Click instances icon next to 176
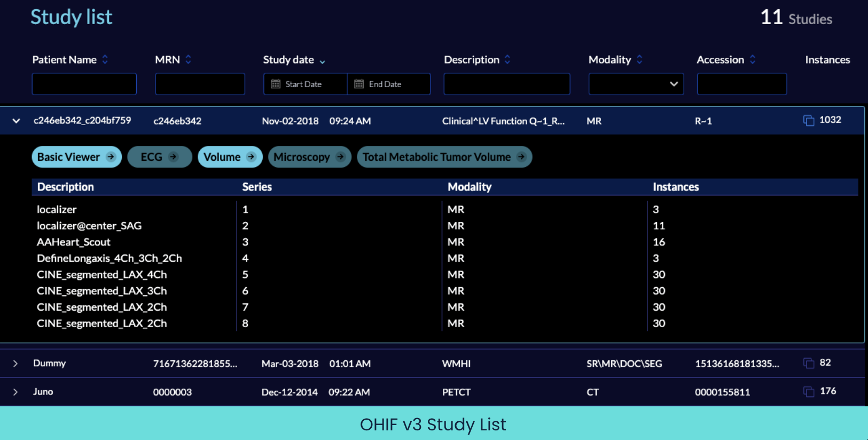Screen dimensions: 868x440 point(809,391)
